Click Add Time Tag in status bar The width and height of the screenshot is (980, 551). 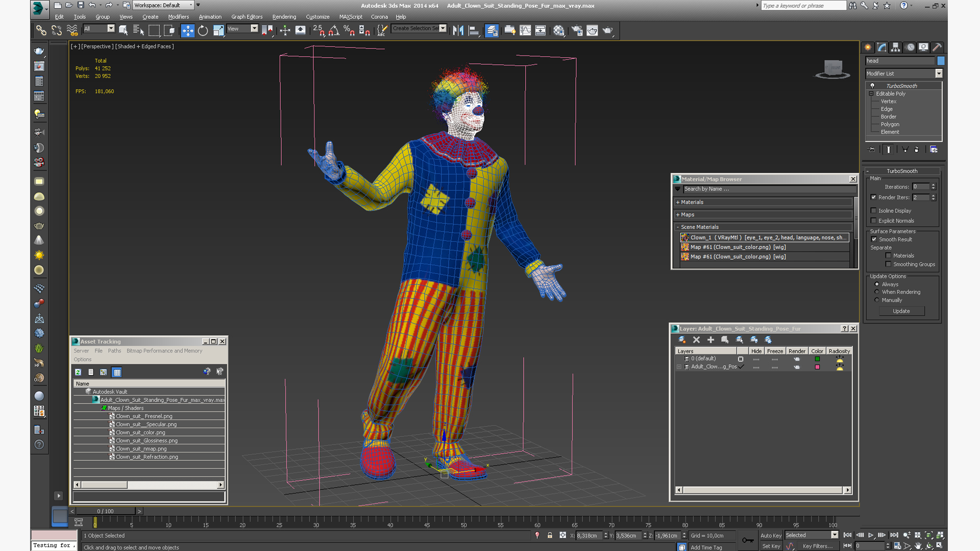point(706,547)
